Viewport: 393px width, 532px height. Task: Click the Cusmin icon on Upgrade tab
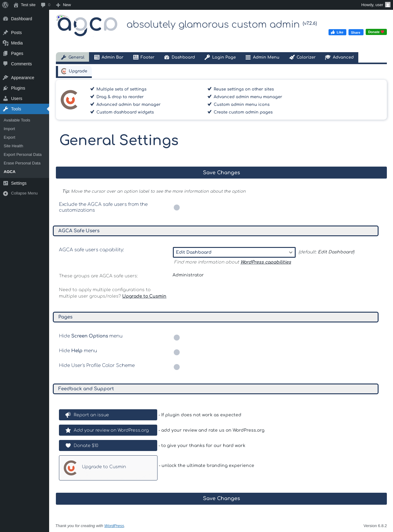pyautogui.click(x=64, y=71)
